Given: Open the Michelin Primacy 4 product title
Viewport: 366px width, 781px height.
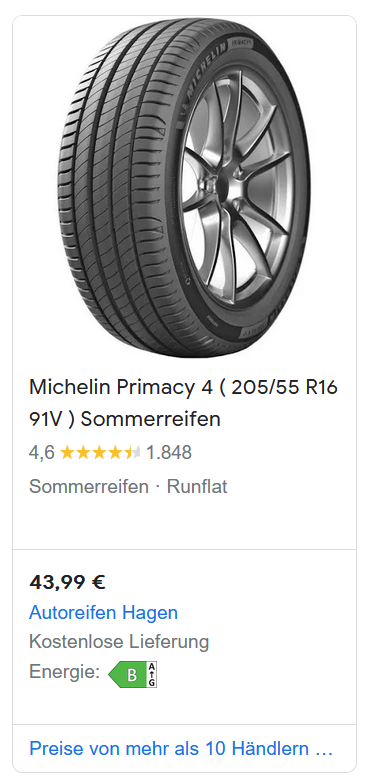Looking at the screenshot, I should (x=183, y=402).
